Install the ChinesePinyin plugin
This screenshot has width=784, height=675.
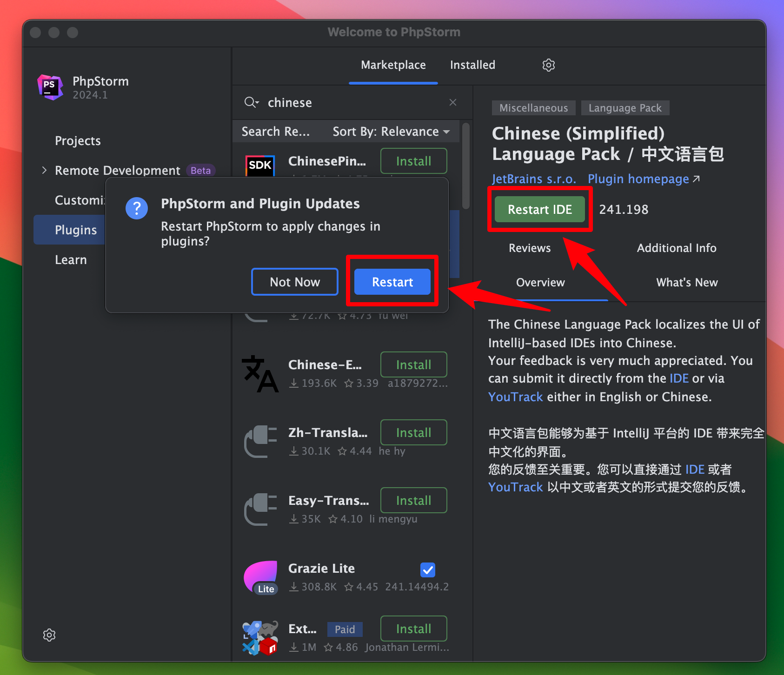pyautogui.click(x=414, y=161)
